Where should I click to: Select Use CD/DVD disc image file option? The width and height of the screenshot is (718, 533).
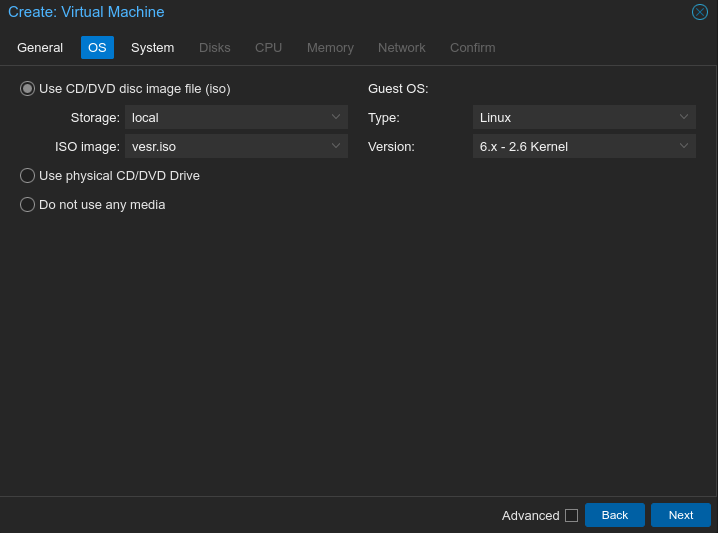[x=28, y=89]
